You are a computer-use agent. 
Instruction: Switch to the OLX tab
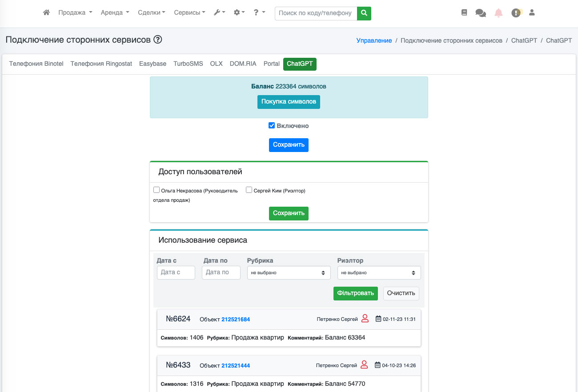pyautogui.click(x=216, y=64)
